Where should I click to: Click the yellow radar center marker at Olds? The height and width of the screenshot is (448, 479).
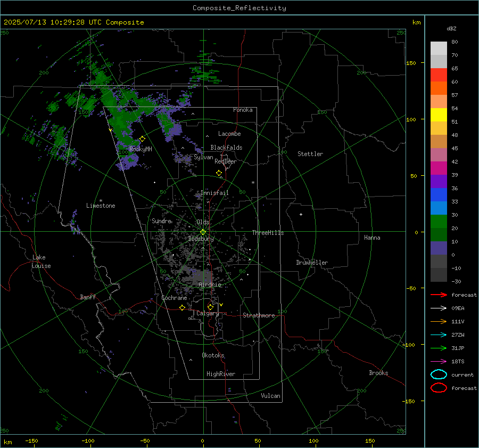point(203,232)
